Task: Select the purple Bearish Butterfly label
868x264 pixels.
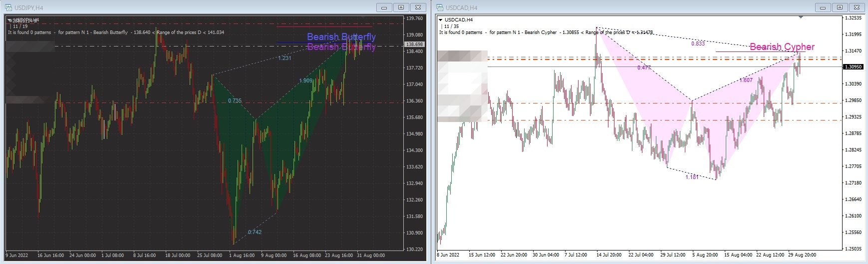Action: [341, 47]
